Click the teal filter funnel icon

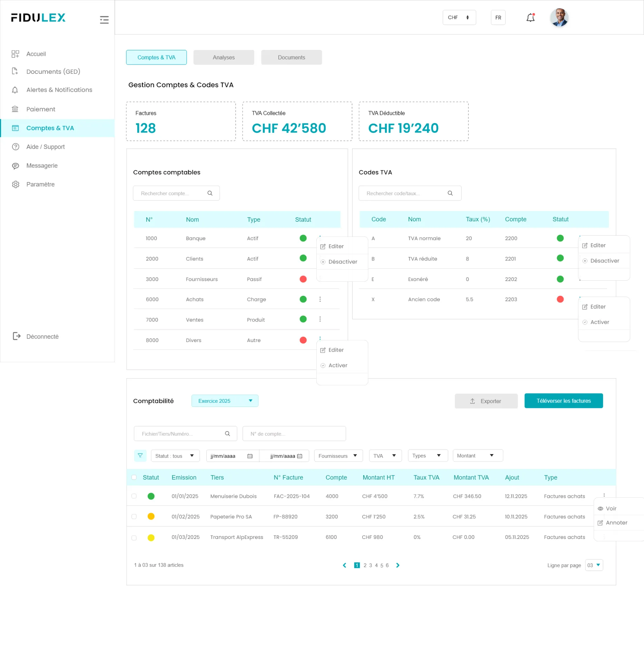coord(140,455)
